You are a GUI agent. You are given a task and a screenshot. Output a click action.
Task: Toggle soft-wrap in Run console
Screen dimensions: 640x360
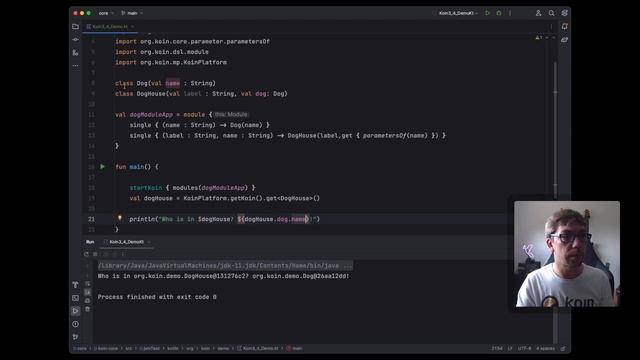[88, 284]
